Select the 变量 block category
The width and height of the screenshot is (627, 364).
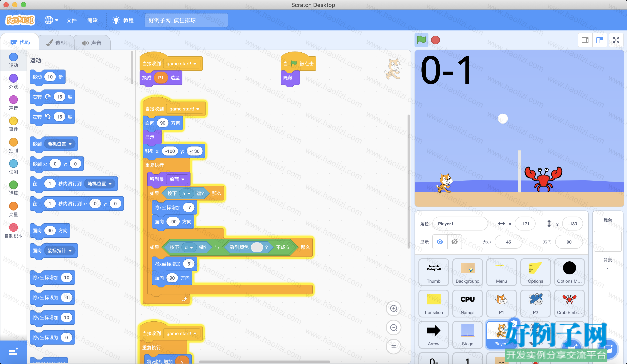pos(13,209)
